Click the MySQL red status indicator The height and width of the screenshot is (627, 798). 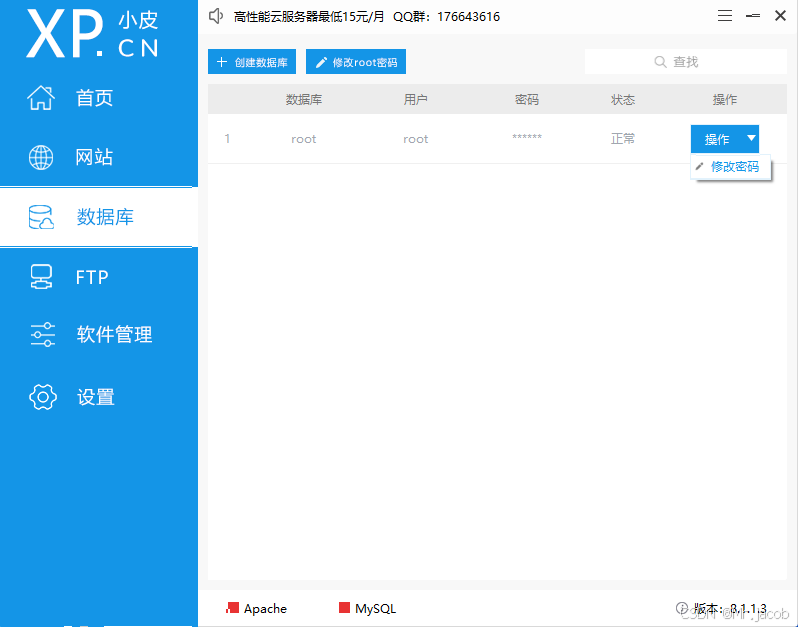point(345,608)
